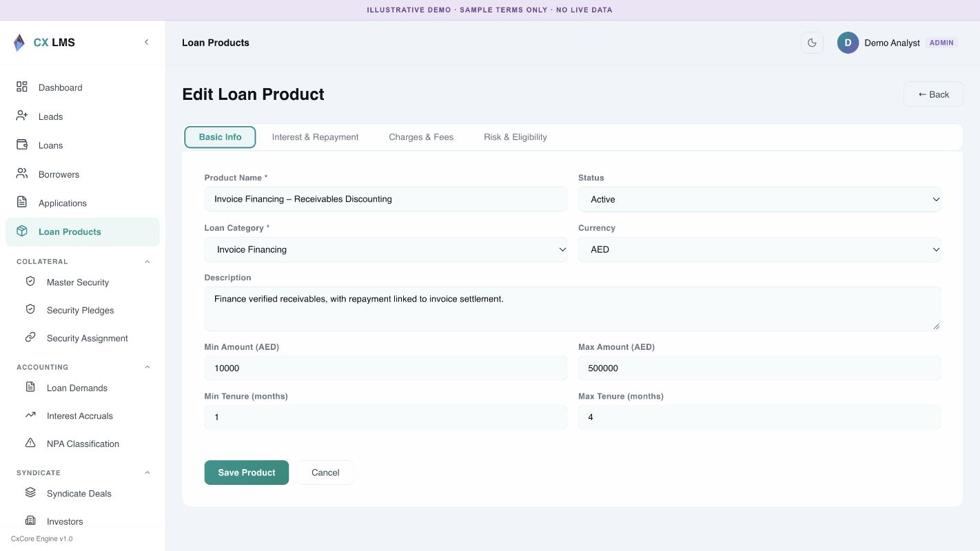Open Syndicate Deals page
Viewport: 980px width, 551px height.
pyautogui.click(x=83, y=493)
